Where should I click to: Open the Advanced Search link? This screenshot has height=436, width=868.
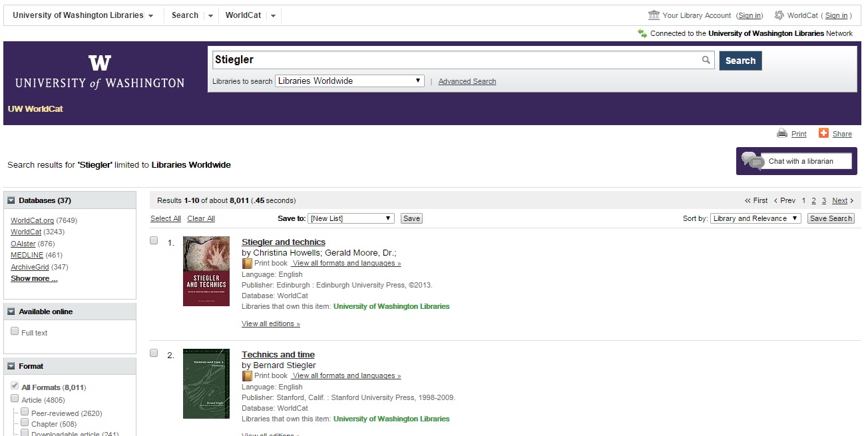(467, 81)
